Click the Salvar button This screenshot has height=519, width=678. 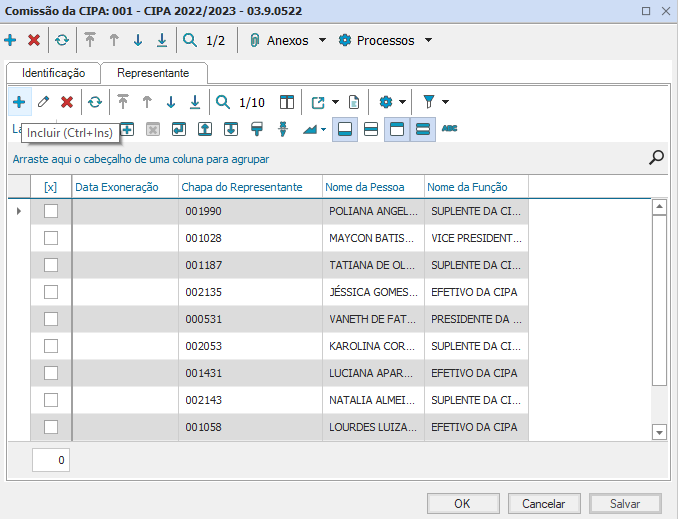point(625,504)
